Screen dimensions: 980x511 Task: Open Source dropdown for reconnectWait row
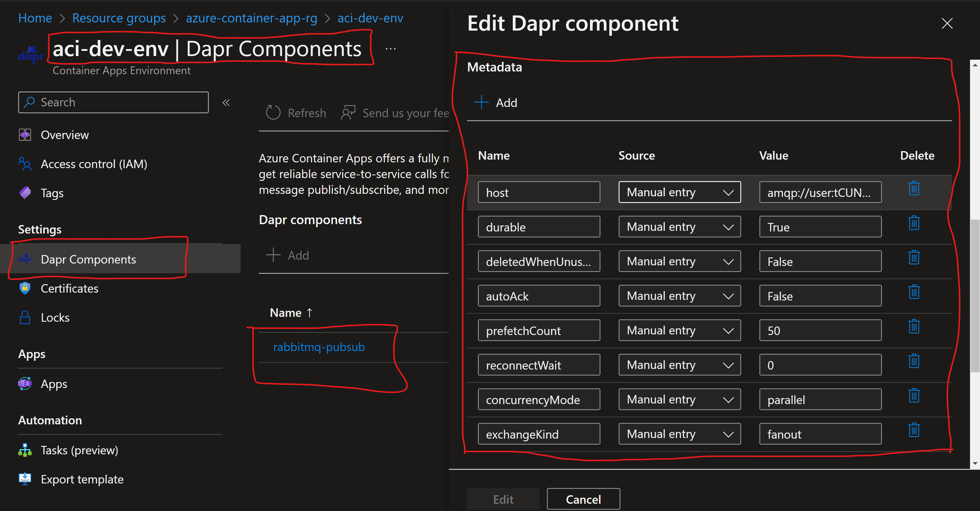[679, 365]
